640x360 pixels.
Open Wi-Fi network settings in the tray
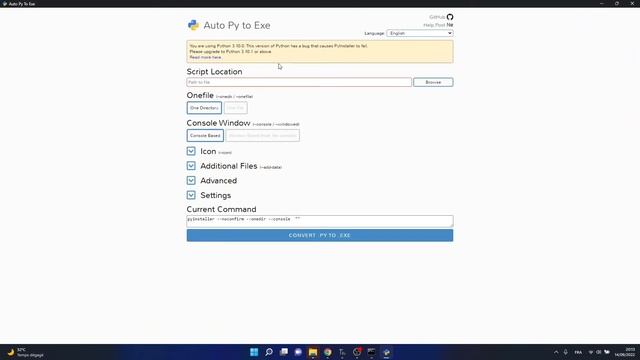(591, 352)
